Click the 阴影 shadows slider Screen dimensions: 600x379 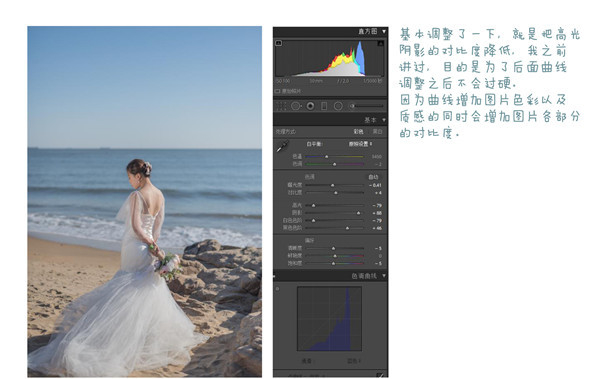(x=335, y=213)
